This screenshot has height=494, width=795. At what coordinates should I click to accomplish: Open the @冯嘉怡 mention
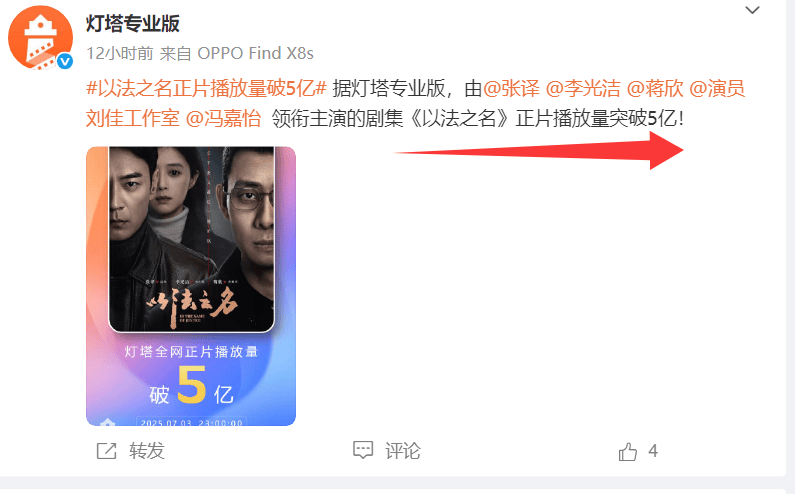click(x=224, y=118)
